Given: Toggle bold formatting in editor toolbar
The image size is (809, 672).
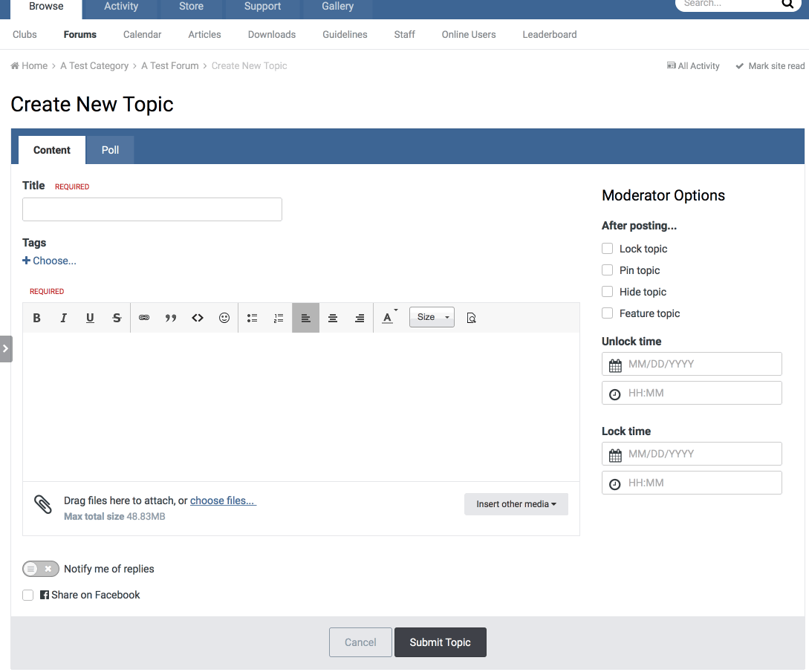Looking at the screenshot, I should coord(36,318).
